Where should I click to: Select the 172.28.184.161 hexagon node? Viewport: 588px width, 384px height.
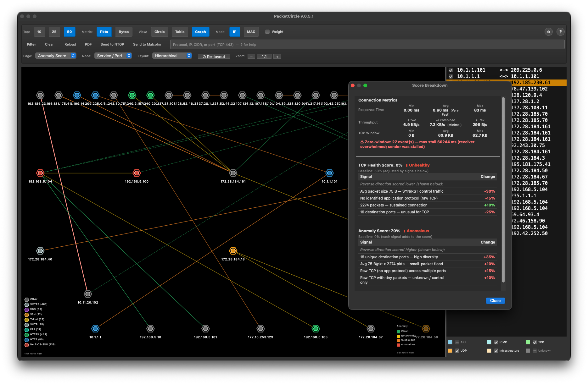pos(233,173)
